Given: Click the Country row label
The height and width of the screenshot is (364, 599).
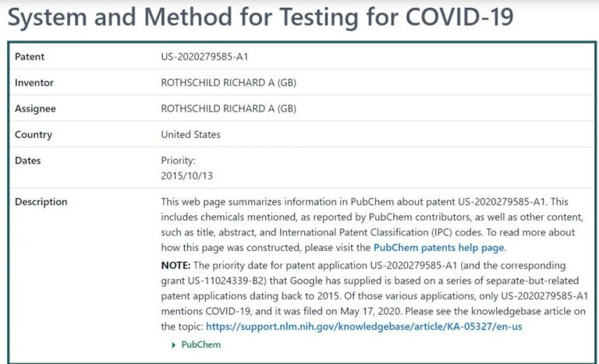Looking at the screenshot, I should point(34,134).
